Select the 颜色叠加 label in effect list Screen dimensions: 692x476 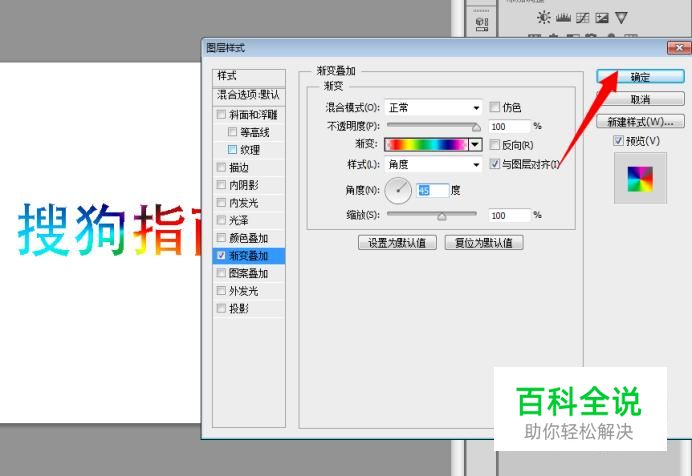coord(248,238)
